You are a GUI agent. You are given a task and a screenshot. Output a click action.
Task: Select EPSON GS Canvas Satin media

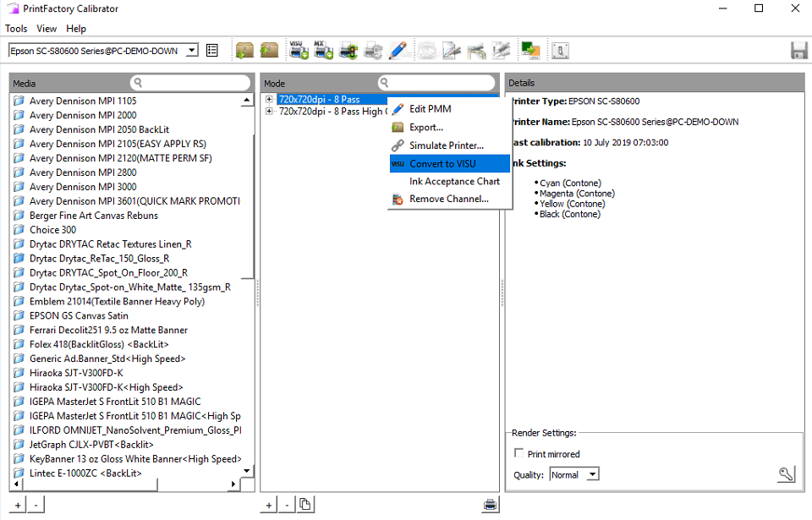(79, 316)
